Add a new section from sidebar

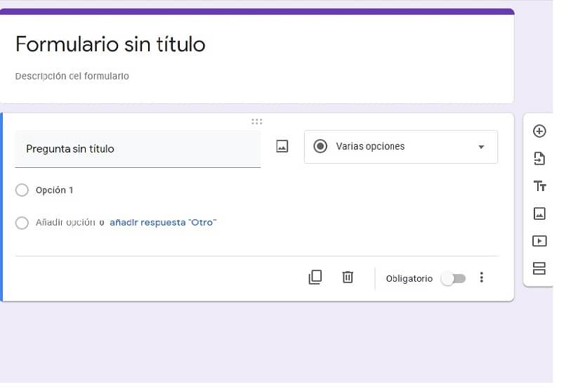(539, 268)
